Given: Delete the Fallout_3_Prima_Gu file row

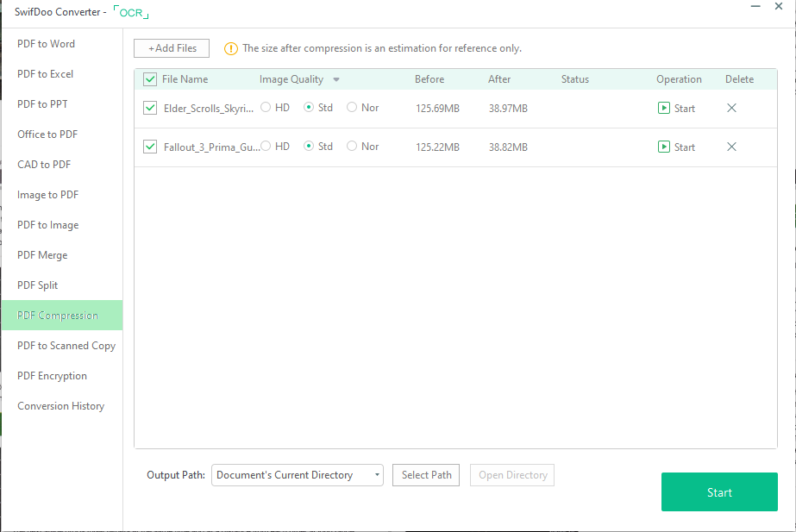Looking at the screenshot, I should point(731,147).
